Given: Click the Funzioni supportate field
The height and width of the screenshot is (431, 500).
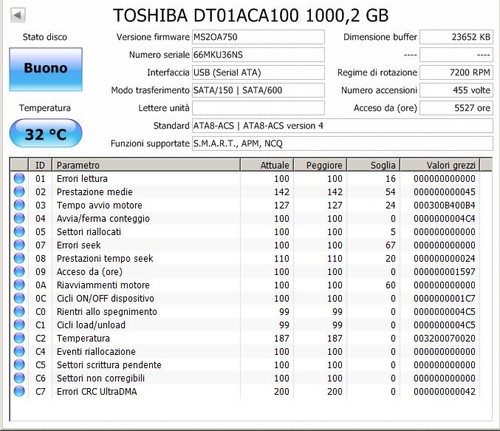Looking at the screenshot, I should click(x=342, y=144).
